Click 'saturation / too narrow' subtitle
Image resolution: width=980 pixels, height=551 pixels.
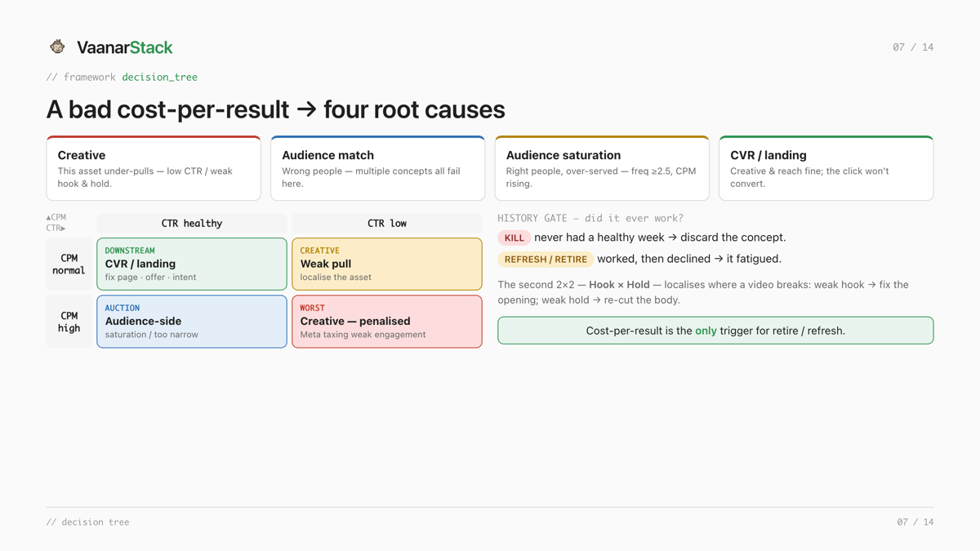151,335
